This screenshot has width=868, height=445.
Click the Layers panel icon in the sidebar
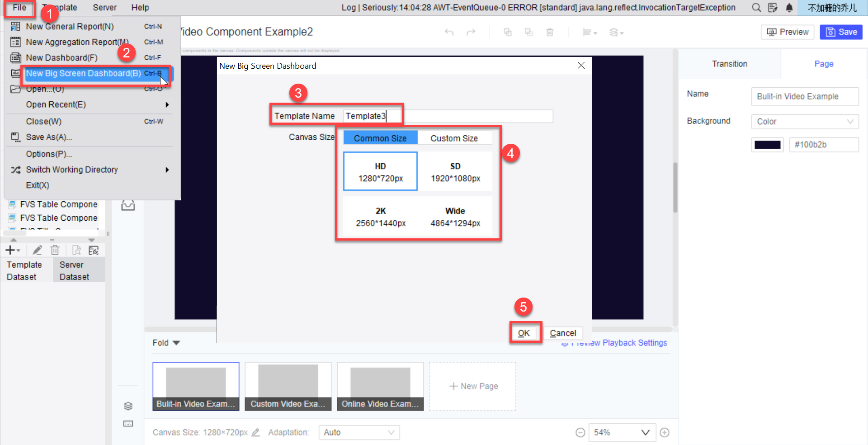pos(128,406)
